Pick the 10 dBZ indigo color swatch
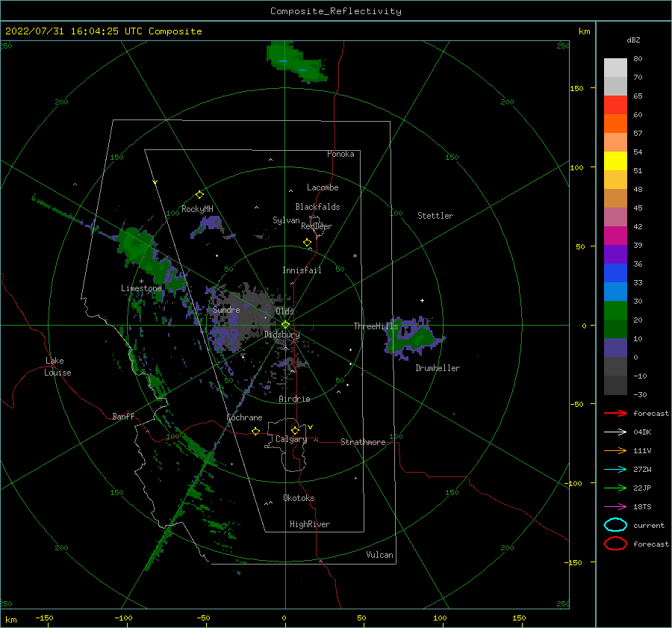Image resolution: width=672 pixels, height=628 pixels. [615, 347]
